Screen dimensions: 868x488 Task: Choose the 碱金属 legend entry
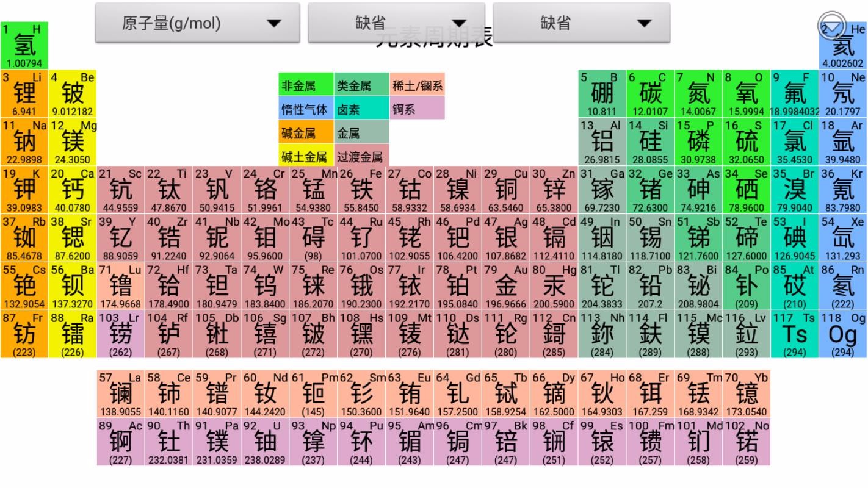[306, 133]
